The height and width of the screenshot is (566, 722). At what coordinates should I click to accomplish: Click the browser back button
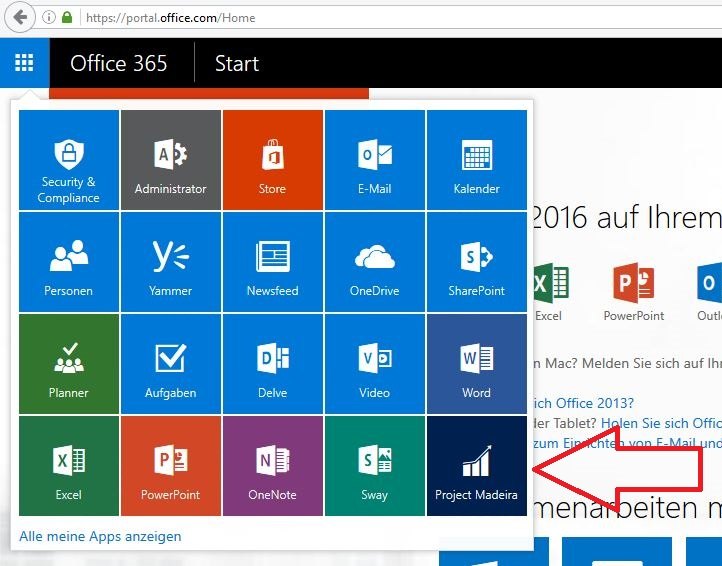pos(19,18)
